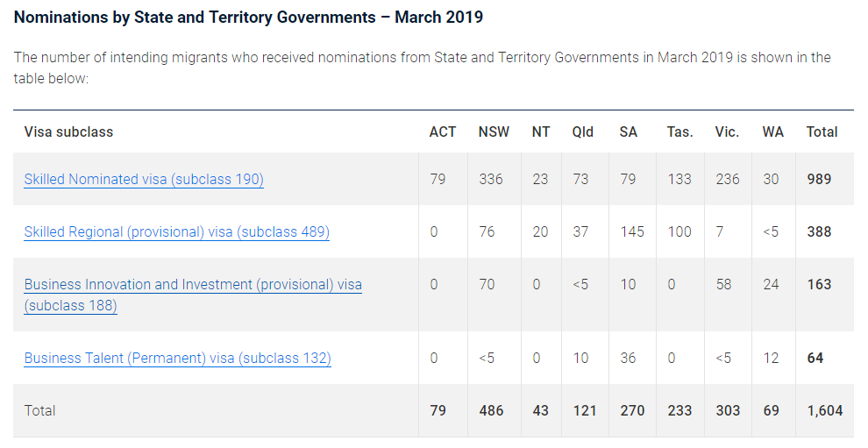Click the NSW value 336 cell
Viewport: 868px width, 448px height.
click(491, 179)
